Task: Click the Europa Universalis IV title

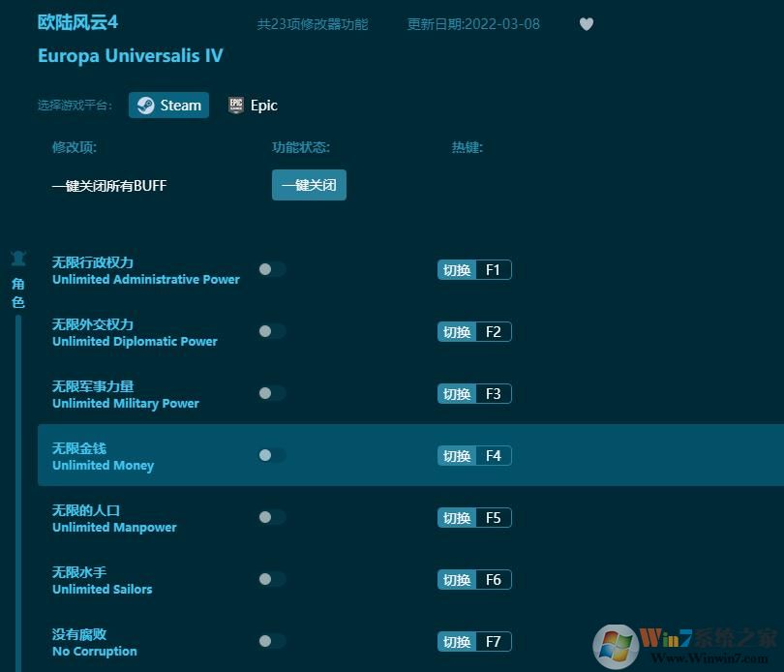Action: pos(131,55)
